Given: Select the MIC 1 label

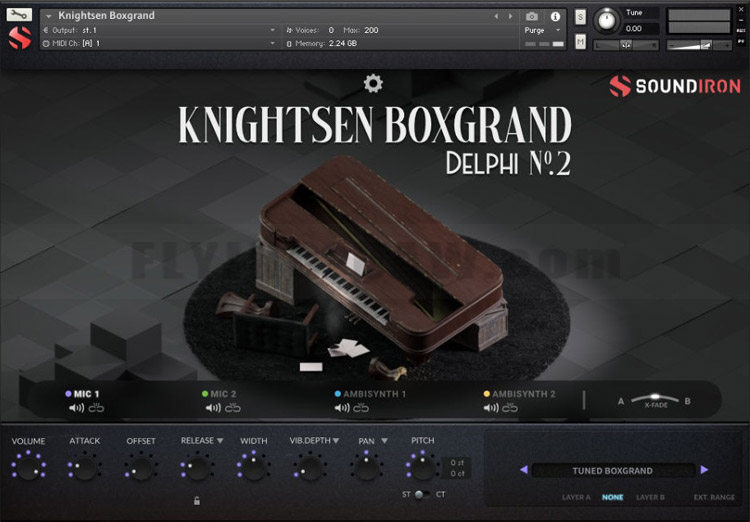Looking at the screenshot, I should [87, 394].
